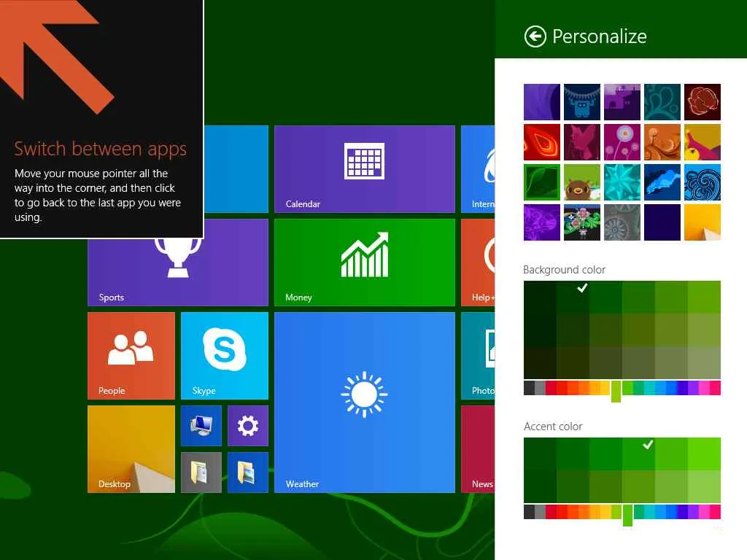This screenshot has width=747, height=560.
Task: Pick the blue segment on Accent hue strip
Action: (x=671, y=512)
